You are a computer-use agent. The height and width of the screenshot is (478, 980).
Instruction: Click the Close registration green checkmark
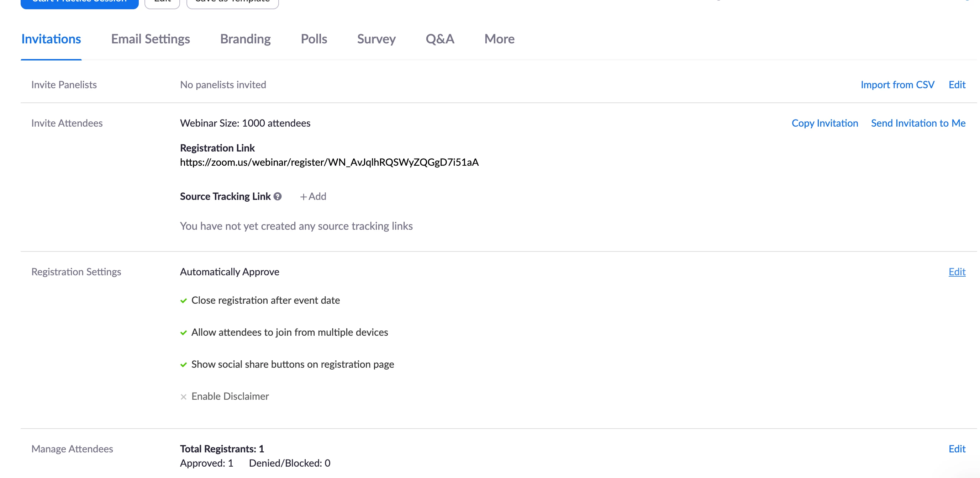pos(183,301)
